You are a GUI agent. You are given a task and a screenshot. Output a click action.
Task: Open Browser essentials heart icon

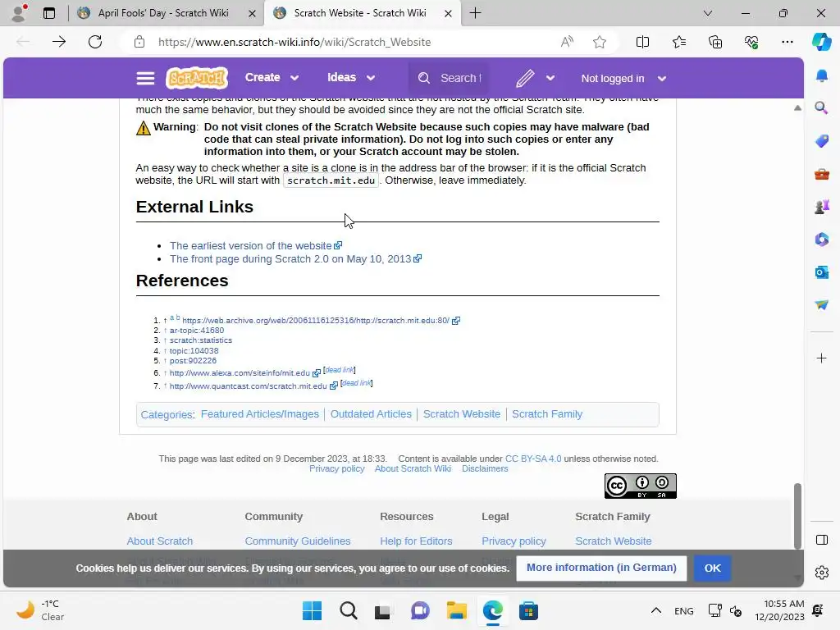coord(751,42)
